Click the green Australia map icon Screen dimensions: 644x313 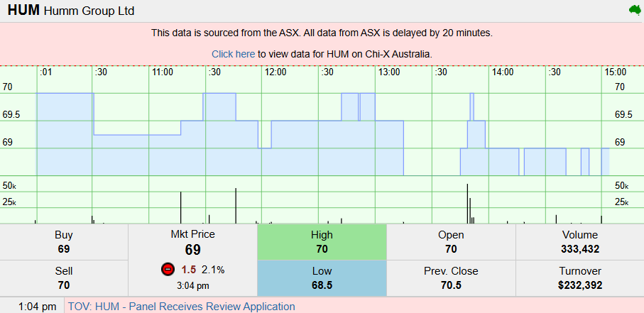(x=634, y=10)
